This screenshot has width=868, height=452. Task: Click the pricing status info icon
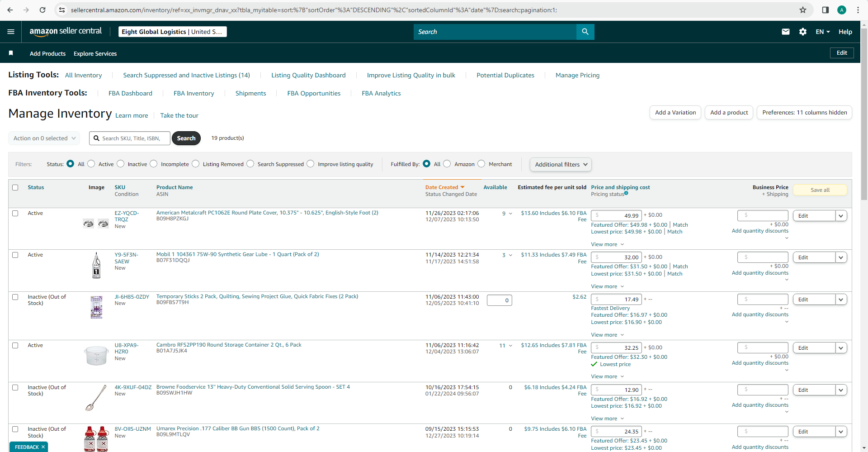point(626,193)
